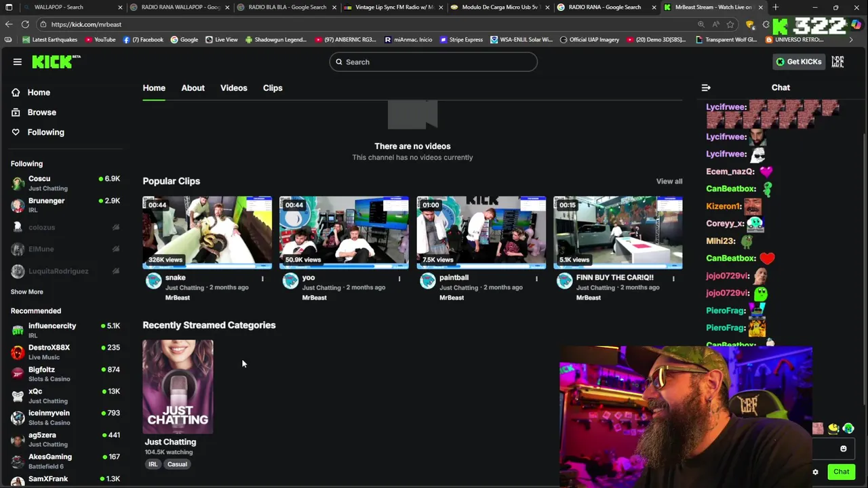Play the snake clip thumbnail
The image size is (868, 488).
click(207, 232)
